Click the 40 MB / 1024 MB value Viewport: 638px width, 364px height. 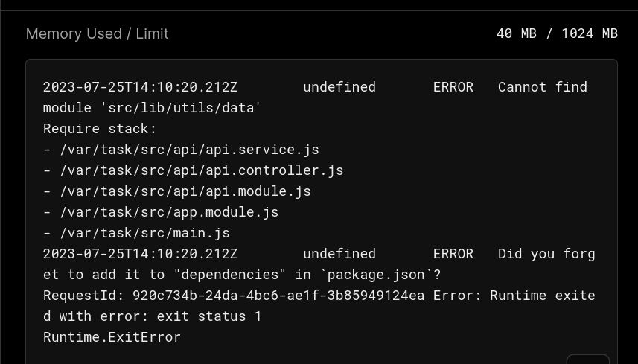pos(557,33)
